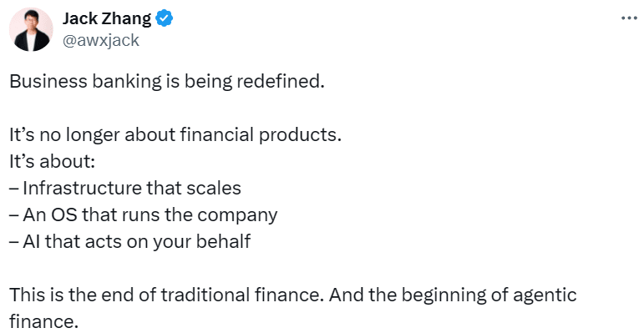Select the line about financial products
The height and width of the screenshot is (333, 644).
tap(175, 134)
